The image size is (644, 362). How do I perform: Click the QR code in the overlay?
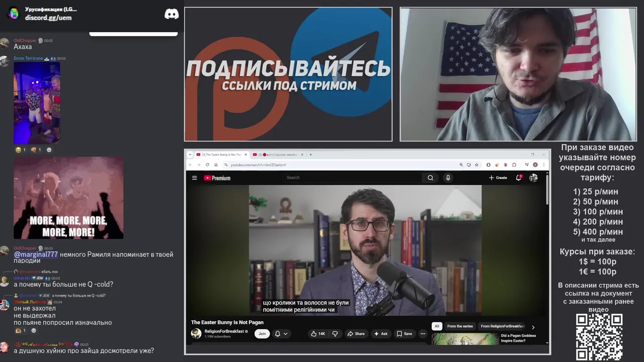(599, 337)
